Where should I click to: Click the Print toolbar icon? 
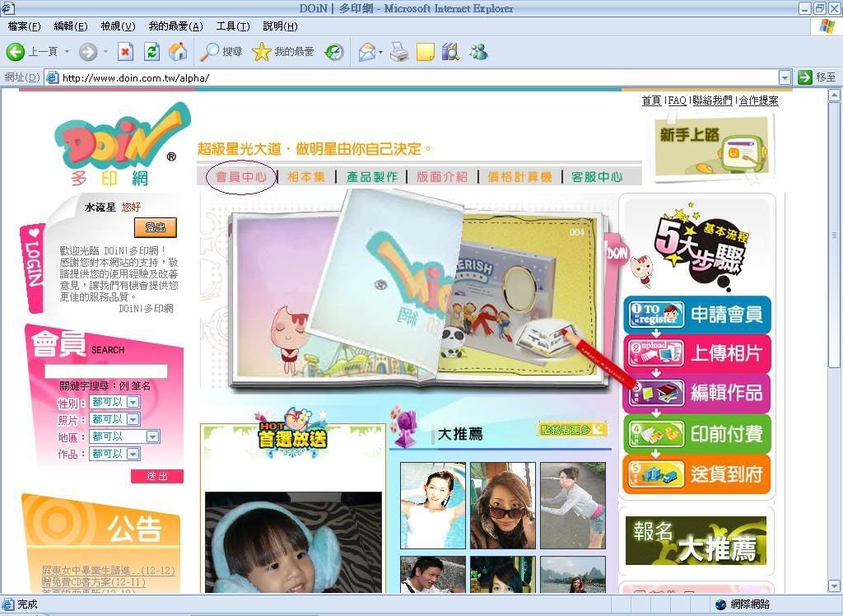coord(399,52)
